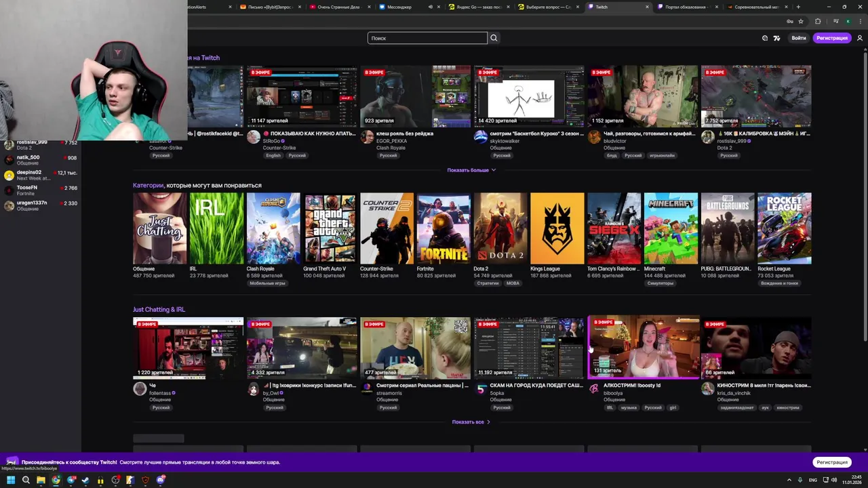
Task: Open Discord from the taskbar
Action: [160, 480]
